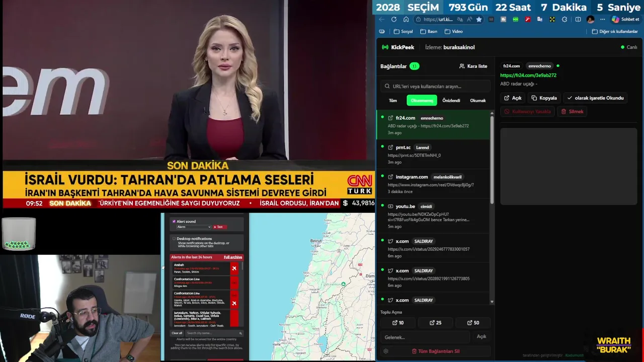Image resolution: width=644 pixels, height=362 pixels.
Task: Bulk open 50 links
Action: tap(473, 323)
